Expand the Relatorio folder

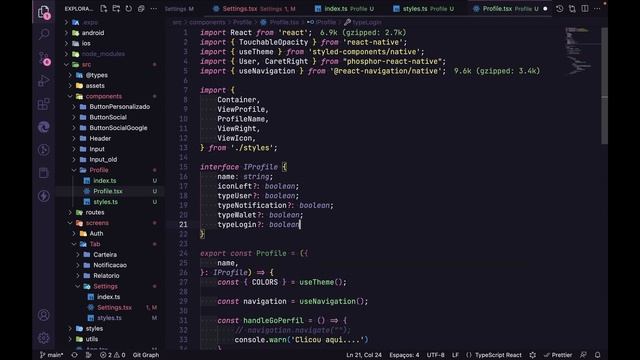click(x=106, y=276)
